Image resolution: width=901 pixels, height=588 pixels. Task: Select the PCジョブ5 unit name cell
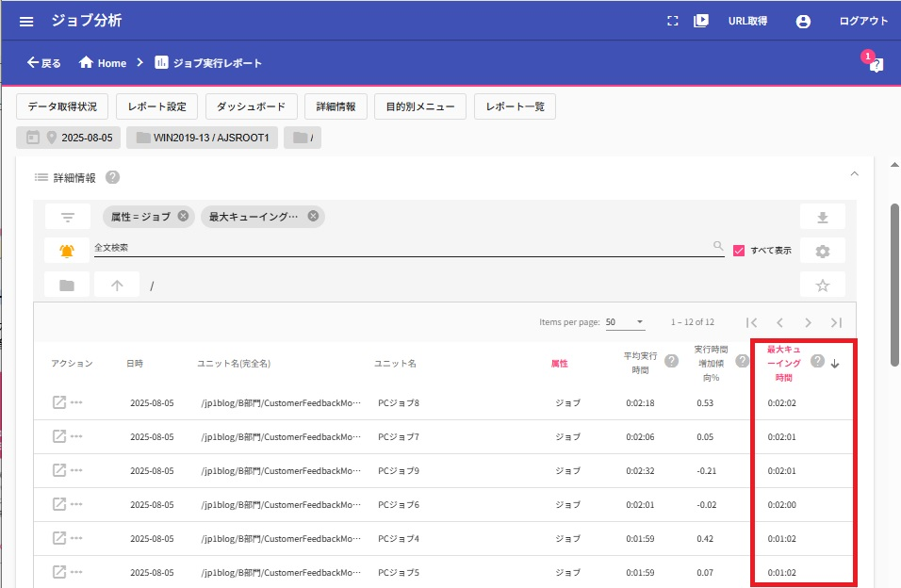(399, 573)
